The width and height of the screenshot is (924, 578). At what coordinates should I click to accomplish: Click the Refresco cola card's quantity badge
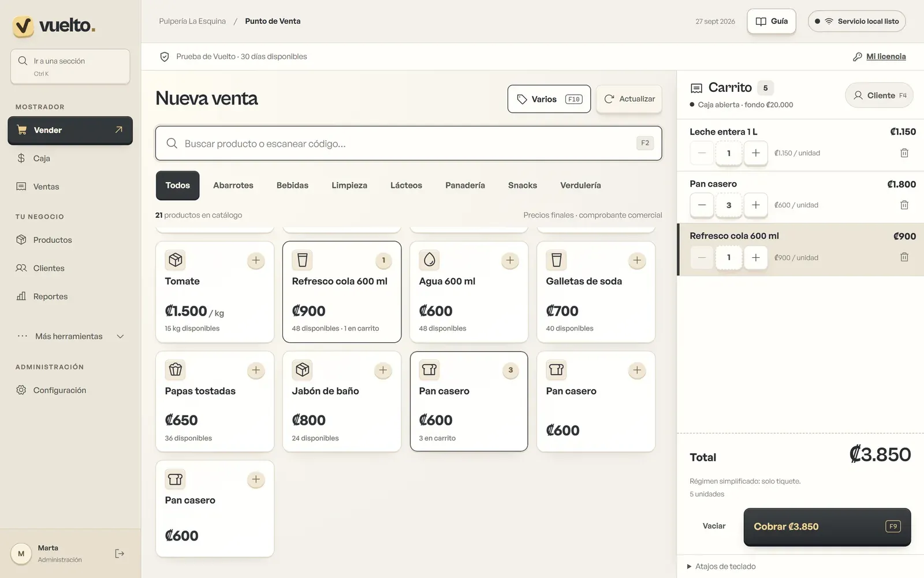[383, 261]
